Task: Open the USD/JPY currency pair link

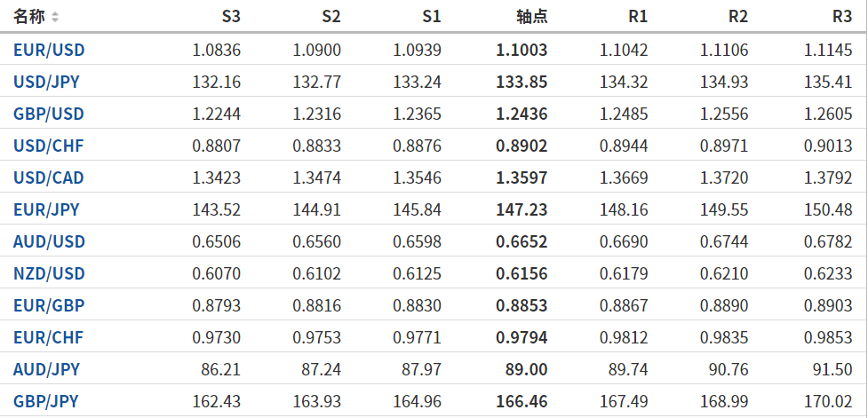Action: click(46, 82)
